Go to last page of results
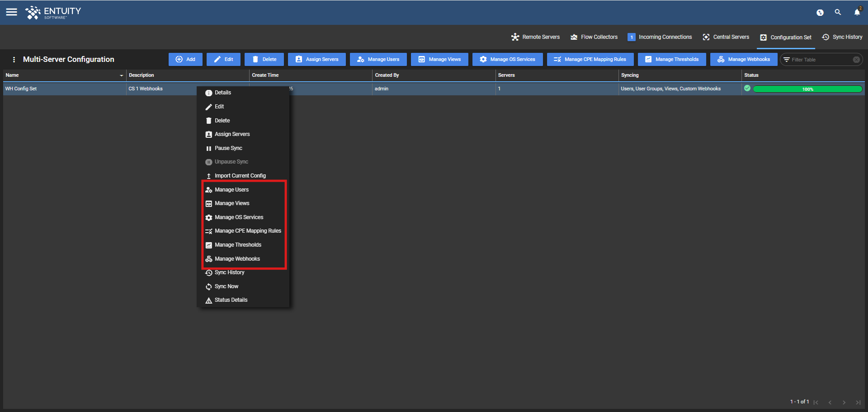The width and height of the screenshot is (868, 412). [x=858, y=402]
